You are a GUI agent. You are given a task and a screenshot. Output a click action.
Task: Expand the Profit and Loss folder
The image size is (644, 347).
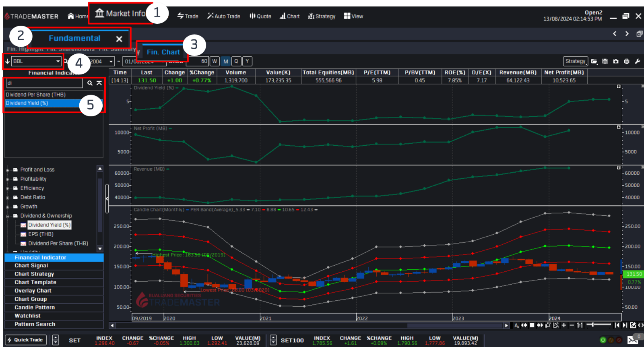(8, 170)
